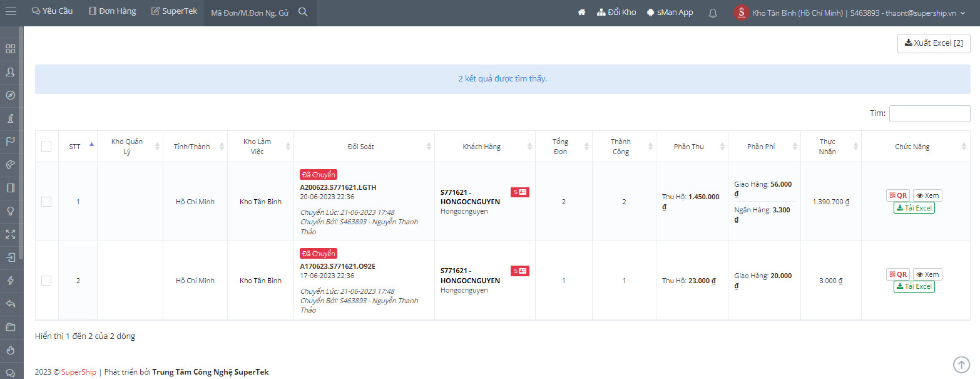Click QR button for row 1
The height and width of the screenshot is (379, 980).
coord(898,195)
